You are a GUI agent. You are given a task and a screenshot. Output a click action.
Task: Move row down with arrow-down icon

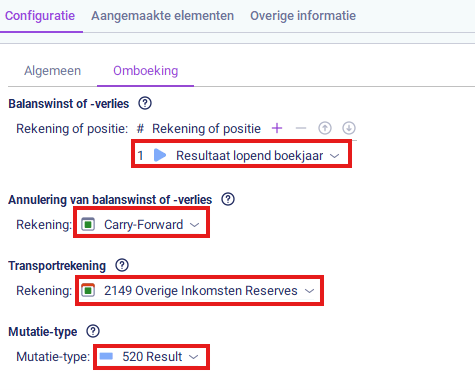[x=349, y=128]
